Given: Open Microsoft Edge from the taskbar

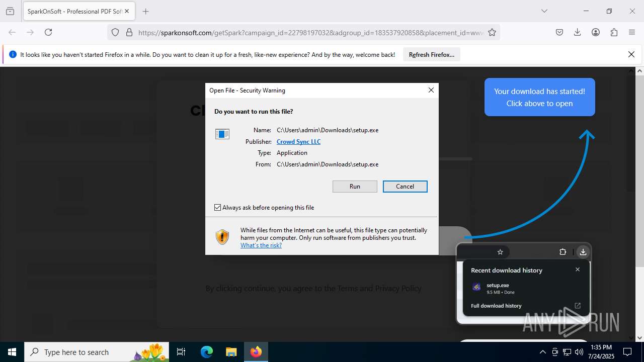Looking at the screenshot, I should click(x=207, y=352).
